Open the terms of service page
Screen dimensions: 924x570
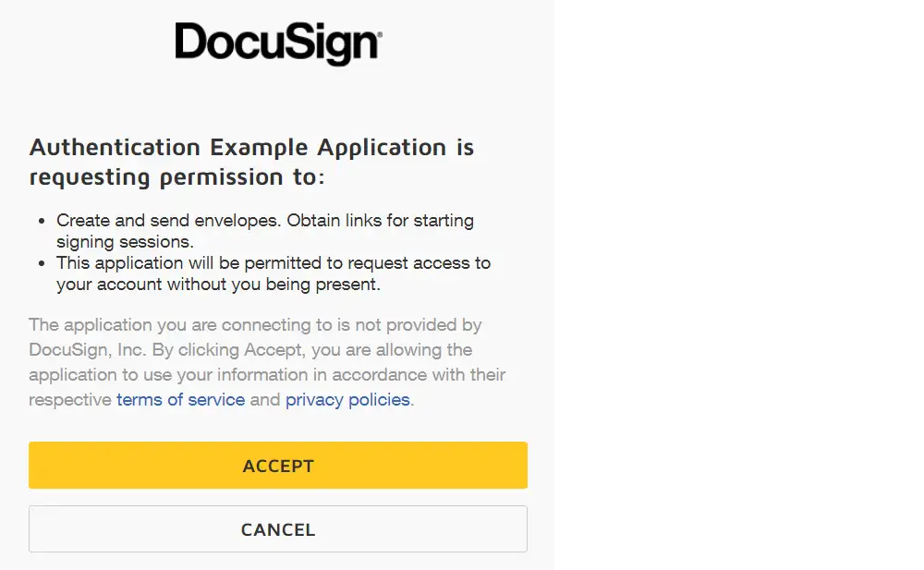[181, 399]
